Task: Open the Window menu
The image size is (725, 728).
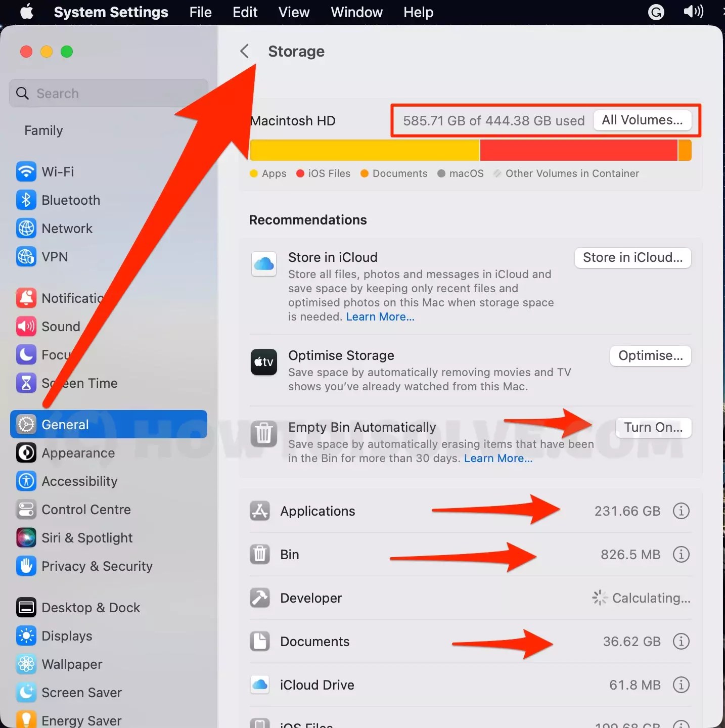Action: click(357, 12)
